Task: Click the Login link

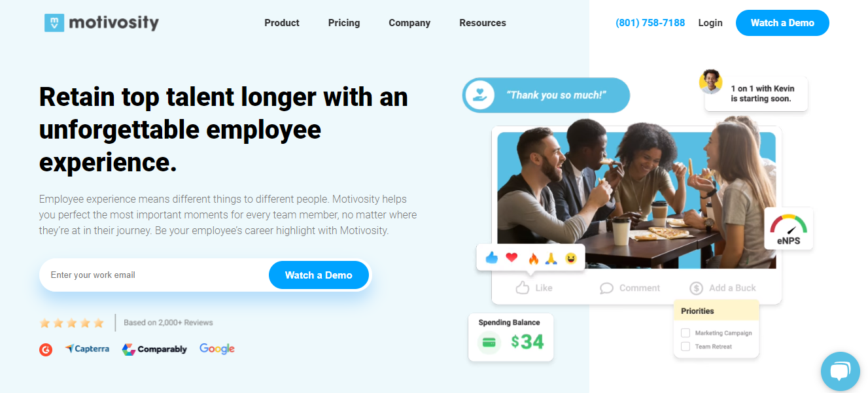Action: (710, 23)
